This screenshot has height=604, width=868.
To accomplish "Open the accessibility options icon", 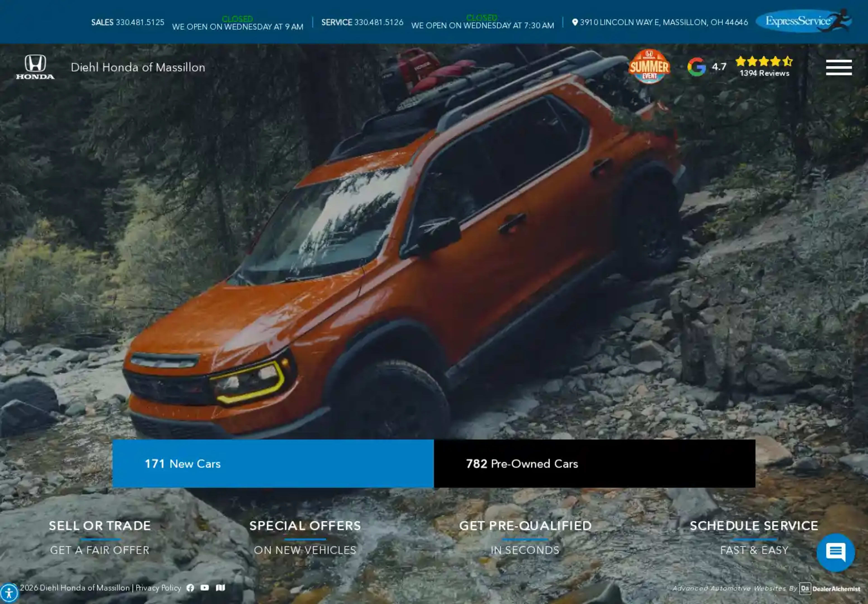I will 9,593.
